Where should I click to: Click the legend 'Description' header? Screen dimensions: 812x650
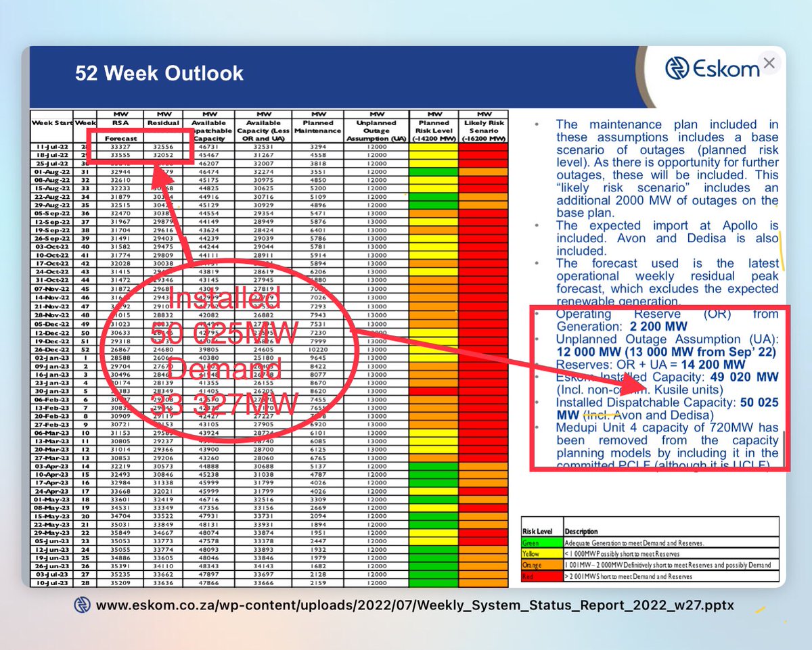coord(582,532)
